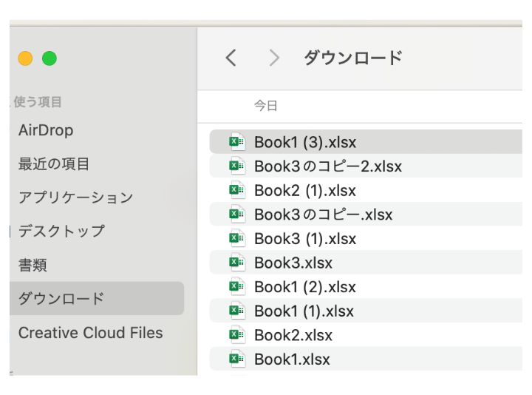
Task: Click Excel icon beside Book3.xlsx
Action: [236, 263]
